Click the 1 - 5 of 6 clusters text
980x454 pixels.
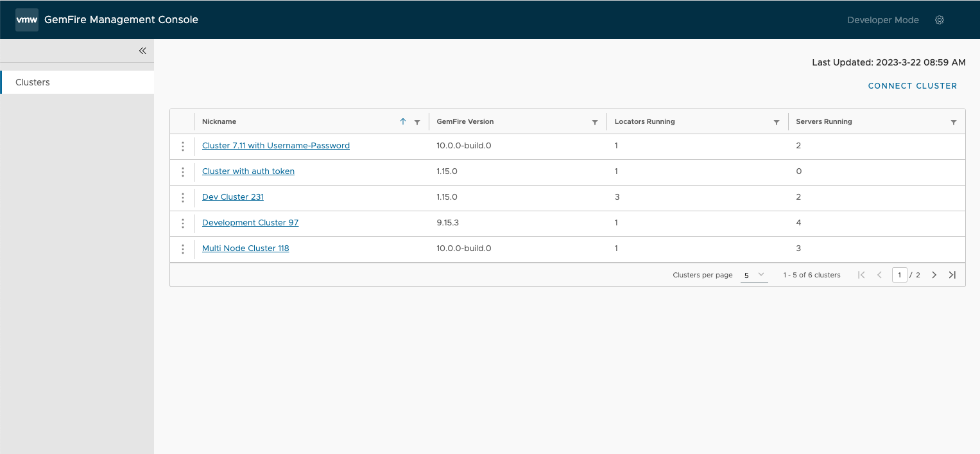812,275
